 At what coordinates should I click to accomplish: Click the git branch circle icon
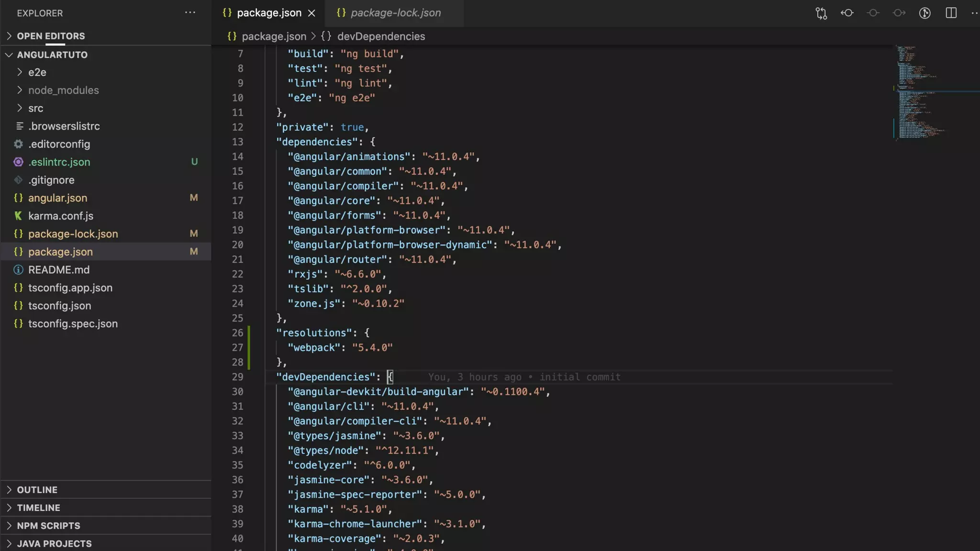pos(924,13)
